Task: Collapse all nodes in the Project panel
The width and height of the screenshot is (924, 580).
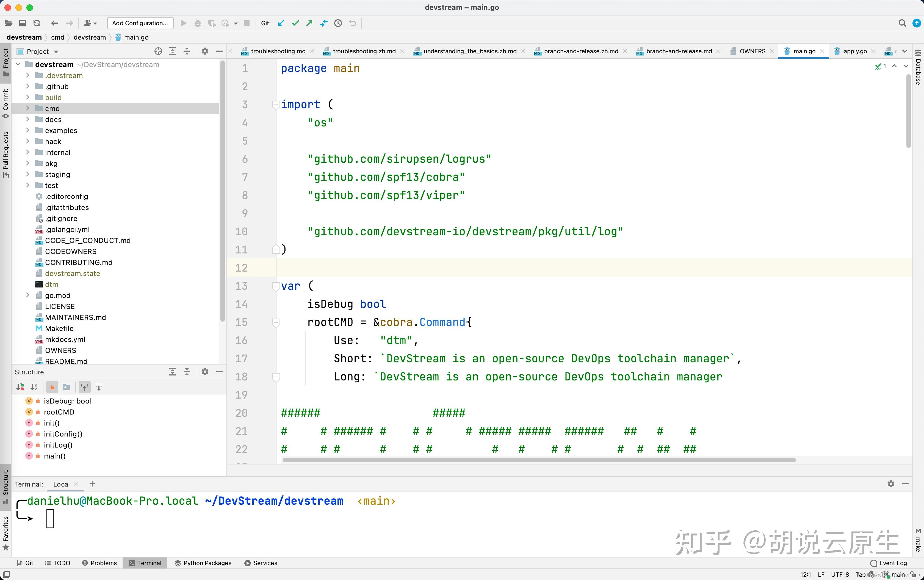Action: [187, 51]
